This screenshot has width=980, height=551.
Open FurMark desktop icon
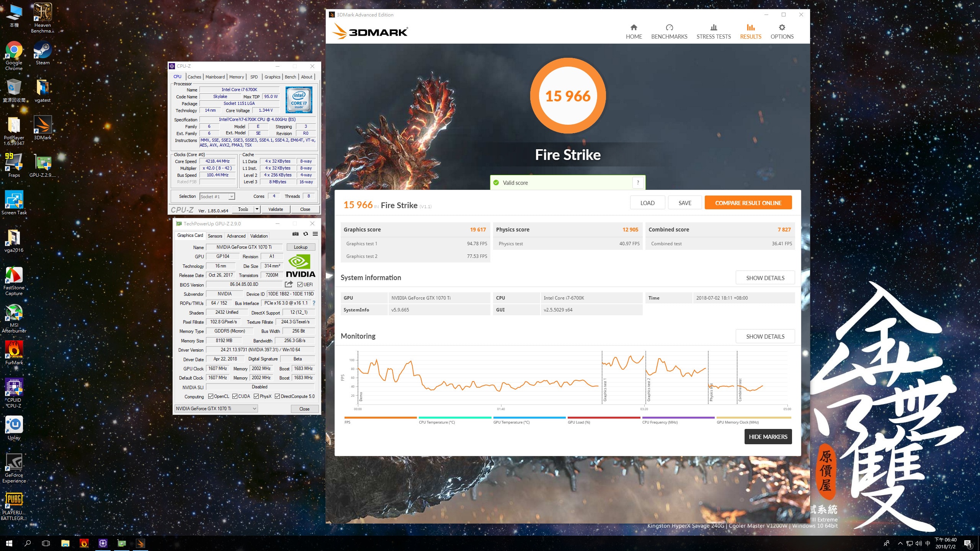click(x=14, y=353)
